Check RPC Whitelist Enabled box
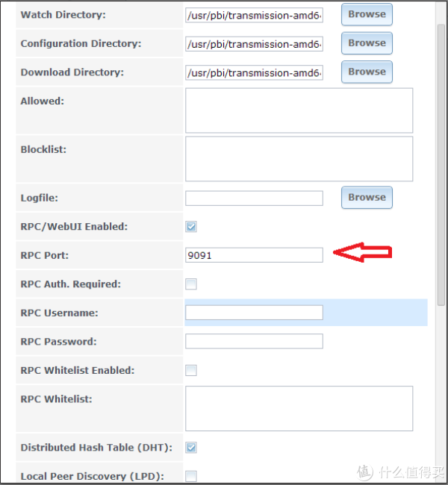Viewport: 448px width, 485px height. [x=191, y=370]
